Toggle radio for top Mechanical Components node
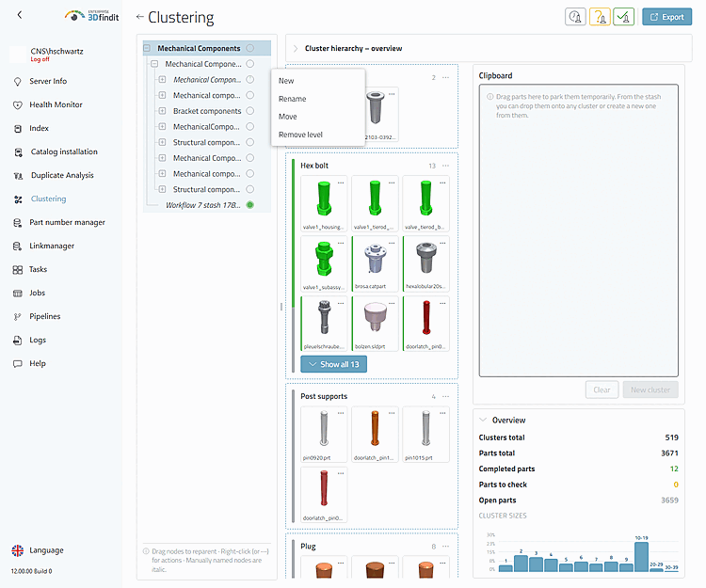Image resolution: width=706 pixels, height=588 pixels. point(249,48)
